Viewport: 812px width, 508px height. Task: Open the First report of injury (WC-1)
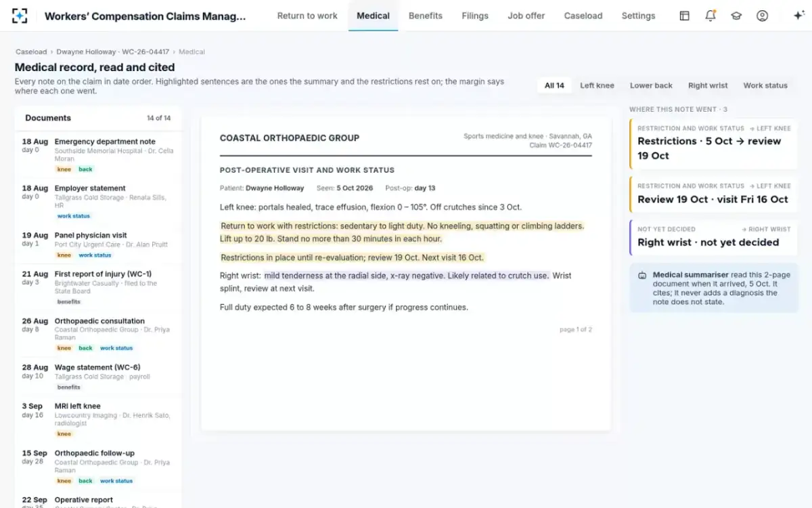click(98, 287)
